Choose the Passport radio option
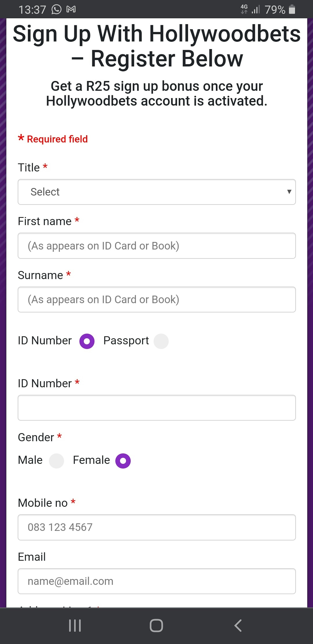This screenshot has width=313, height=644. [x=161, y=341]
